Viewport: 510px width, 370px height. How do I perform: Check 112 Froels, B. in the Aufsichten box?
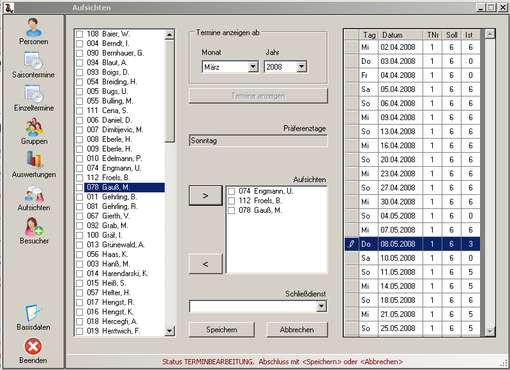point(232,201)
